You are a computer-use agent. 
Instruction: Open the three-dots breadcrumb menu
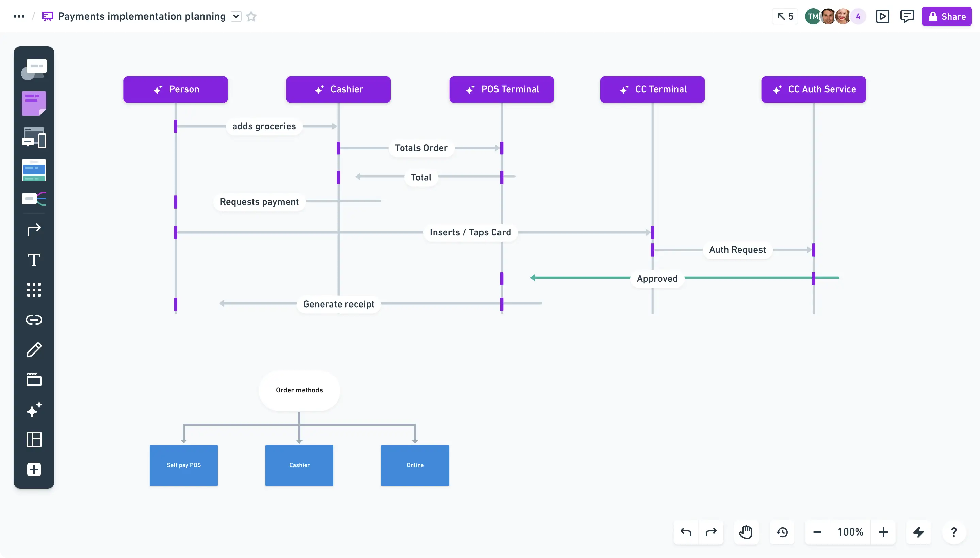[x=19, y=16]
